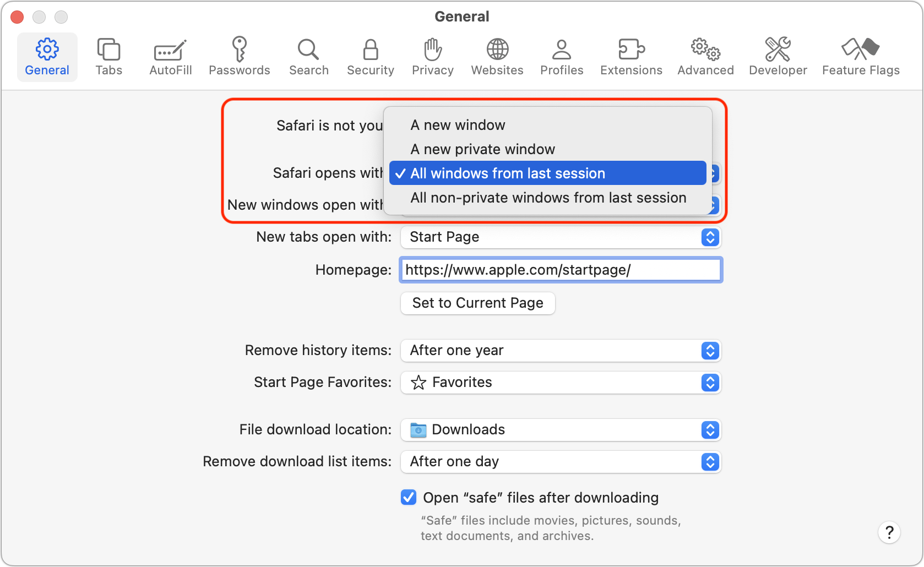Choose 'A new window' menu option
Screen dimensions: 924x567
[x=548, y=125]
